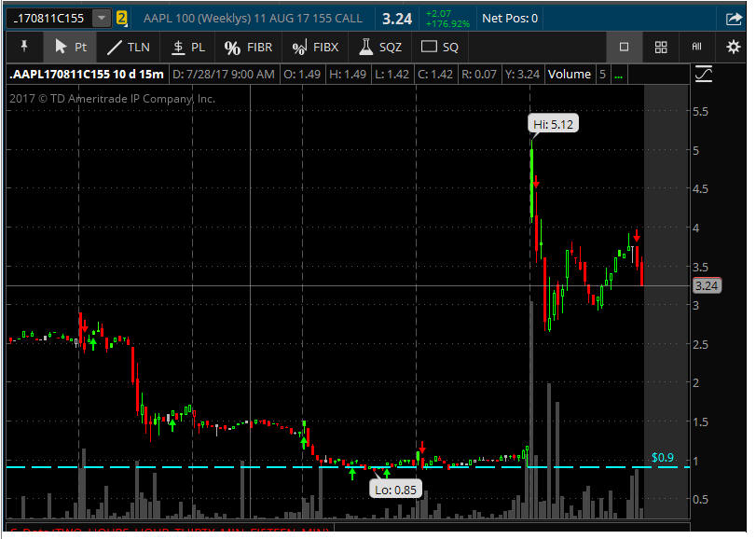Open the symbol dropdown arrow

102,19
